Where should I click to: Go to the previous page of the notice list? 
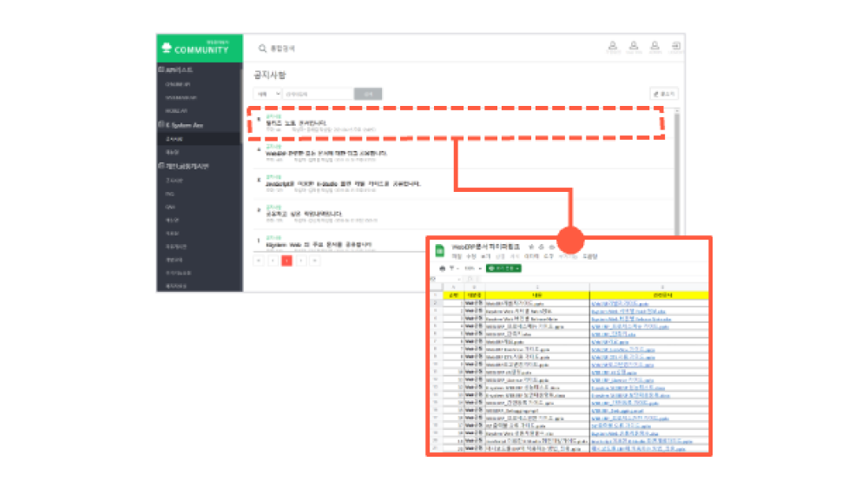273,260
